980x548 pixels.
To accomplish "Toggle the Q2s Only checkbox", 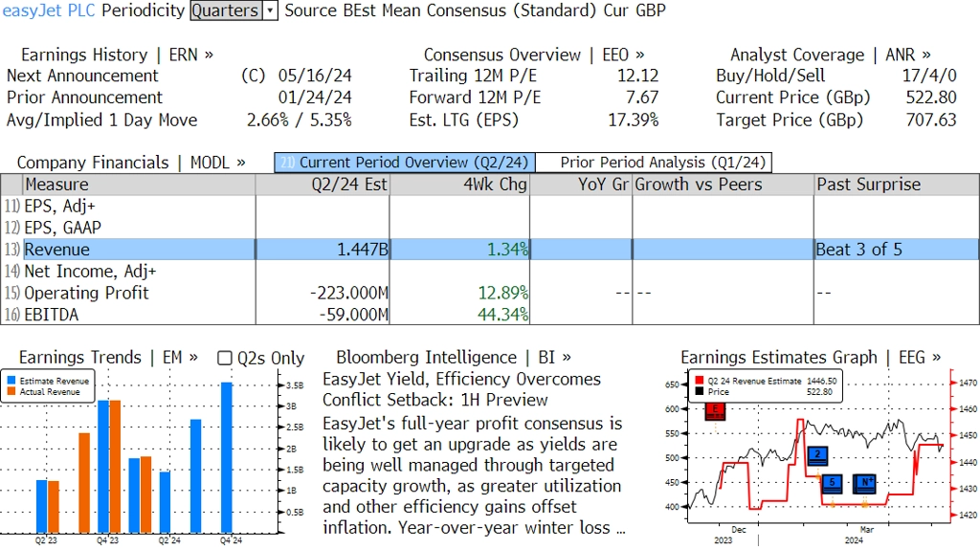I will point(224,358).
